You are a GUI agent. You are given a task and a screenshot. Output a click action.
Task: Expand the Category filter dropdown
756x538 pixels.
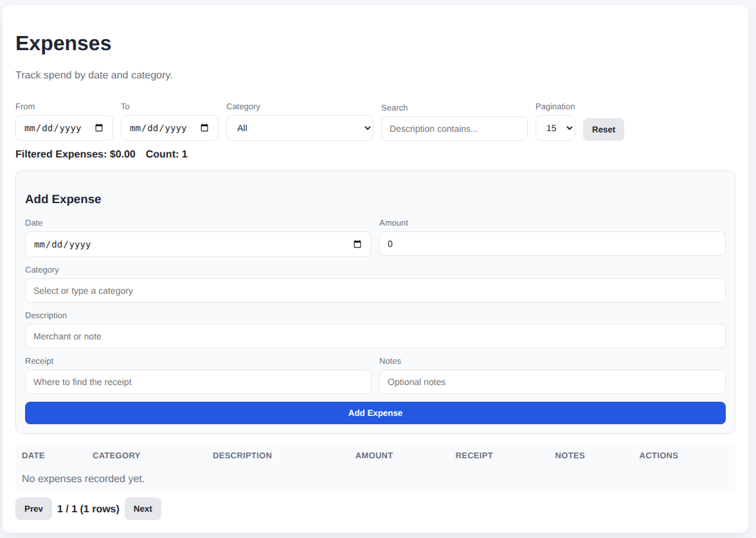coord(300,128)
